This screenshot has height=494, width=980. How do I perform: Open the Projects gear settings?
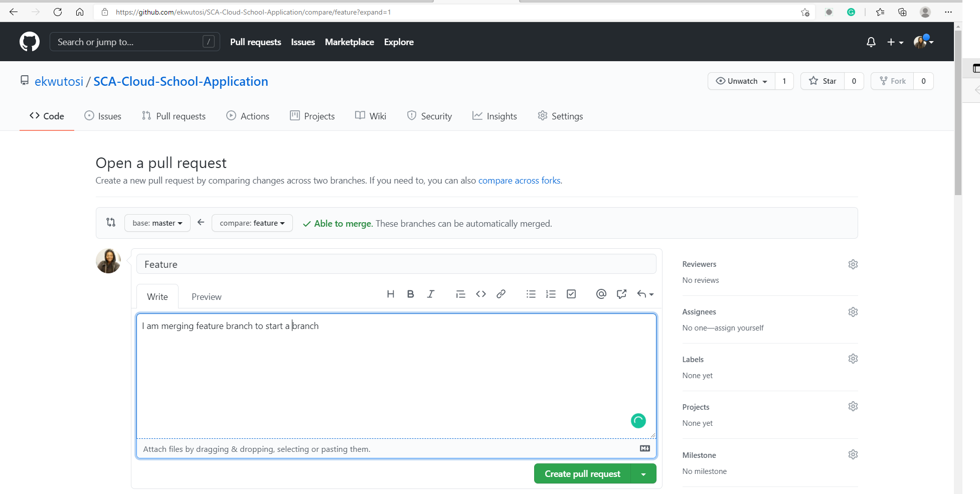pos(853,406)
